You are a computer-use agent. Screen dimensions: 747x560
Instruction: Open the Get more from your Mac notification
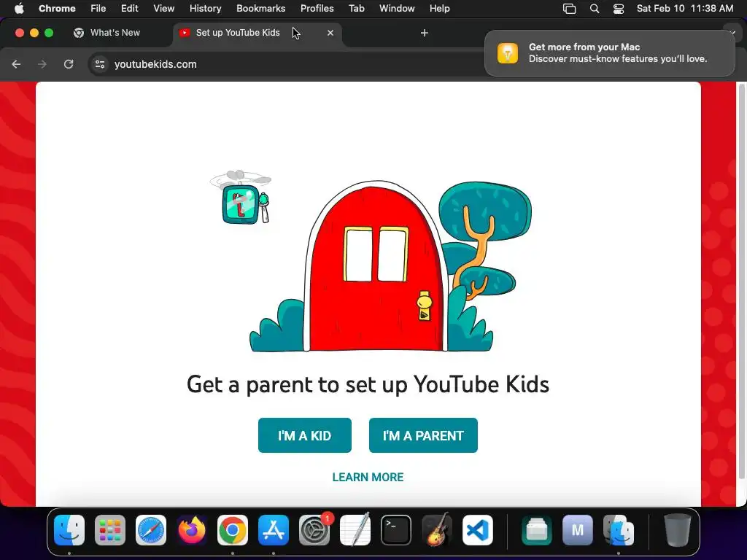point(609,52)
